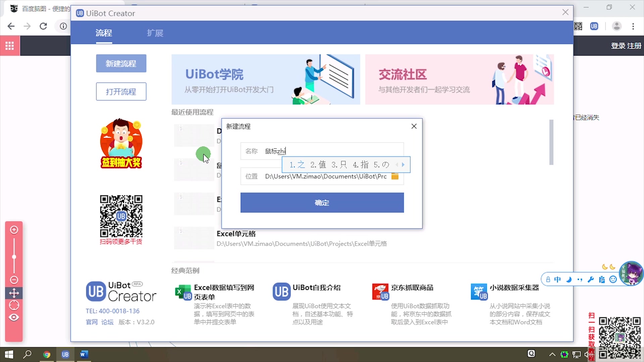Image resolution: width=644 pixels, height=362 pixels.
Task: Click the UB extension icon in browser toolbar
Action: 594,26
